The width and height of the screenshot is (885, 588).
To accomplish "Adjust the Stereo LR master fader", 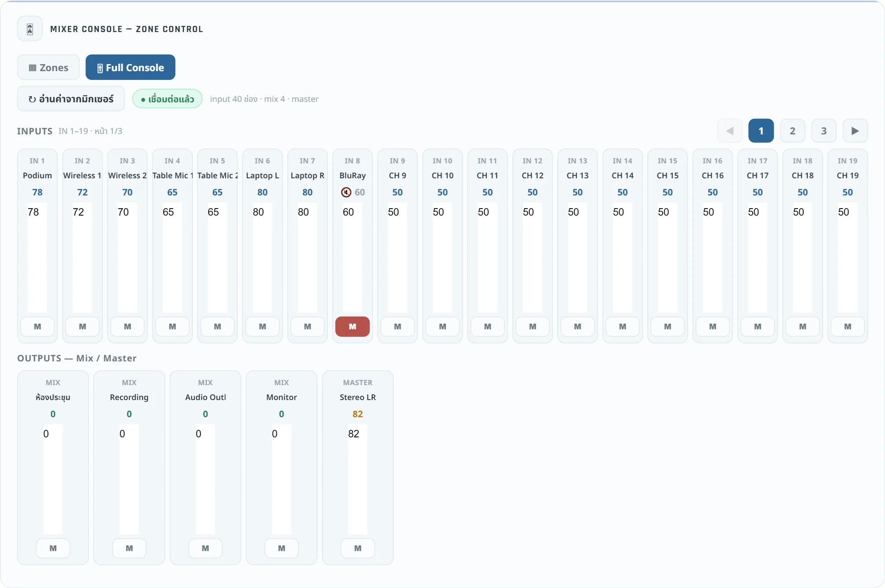I will click(358, 480).
